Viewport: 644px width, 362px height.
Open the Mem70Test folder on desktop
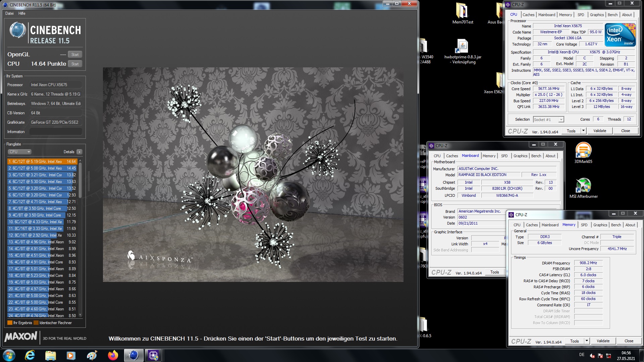463,13
